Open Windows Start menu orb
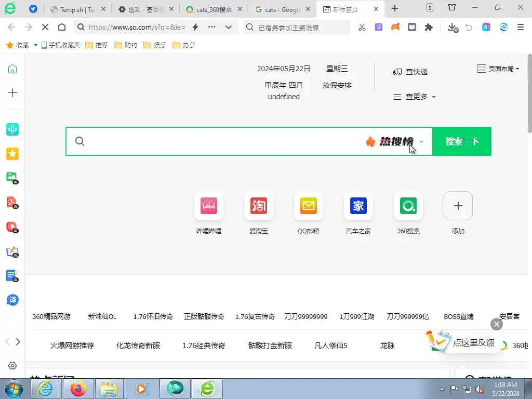The width and height of the screenshot is (532, 399). 14,389
